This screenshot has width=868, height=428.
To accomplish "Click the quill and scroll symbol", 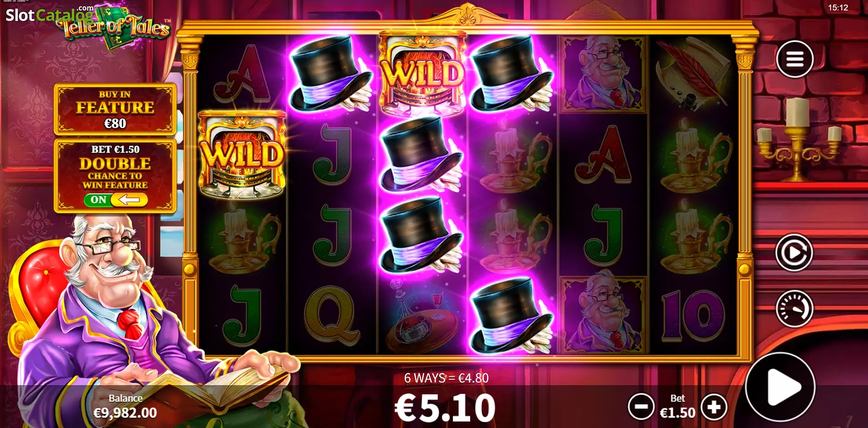I will click(693, 74).
